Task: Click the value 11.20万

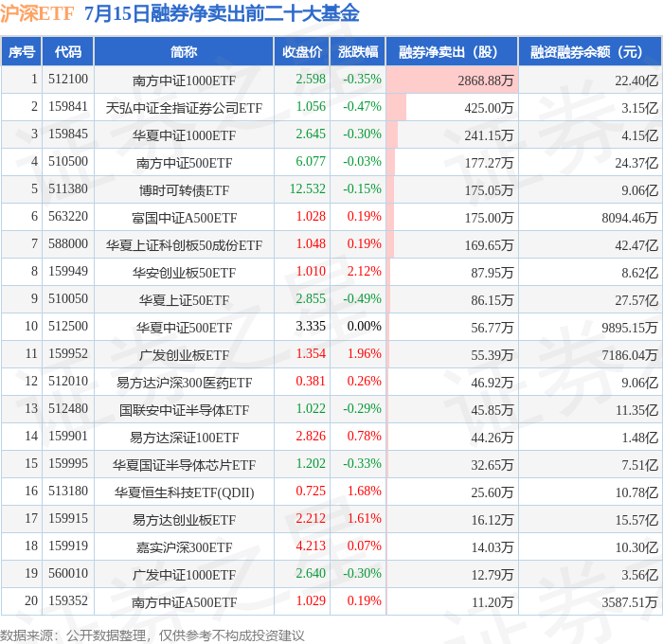Action: (x=493, y=602)
